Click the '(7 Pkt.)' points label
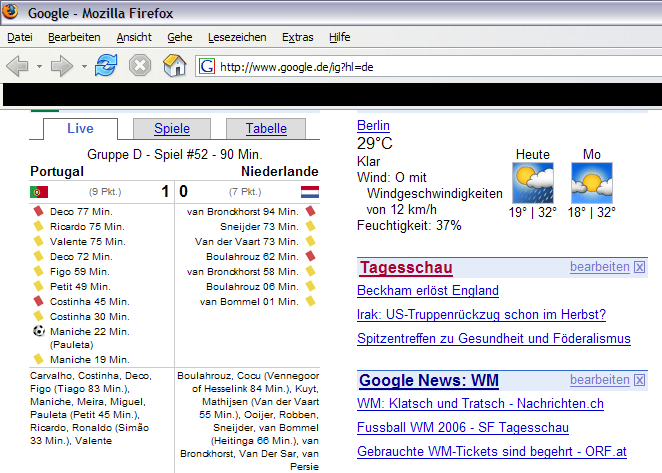Image resolution: width=662 pixels, height=473 pixels. 245,192
